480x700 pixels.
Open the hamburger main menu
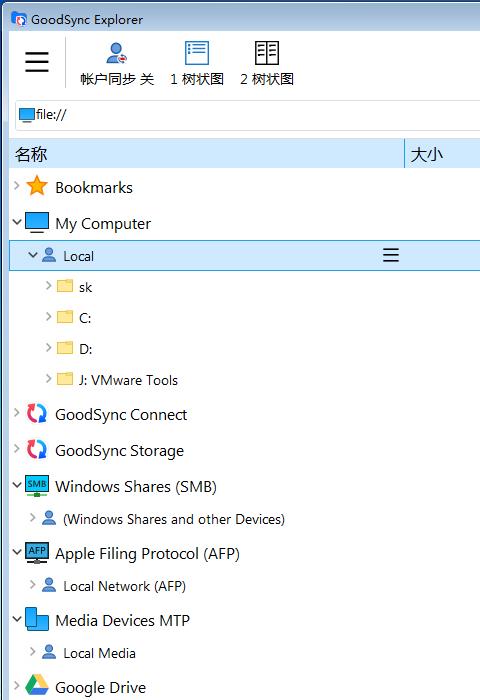coord(37,62)
